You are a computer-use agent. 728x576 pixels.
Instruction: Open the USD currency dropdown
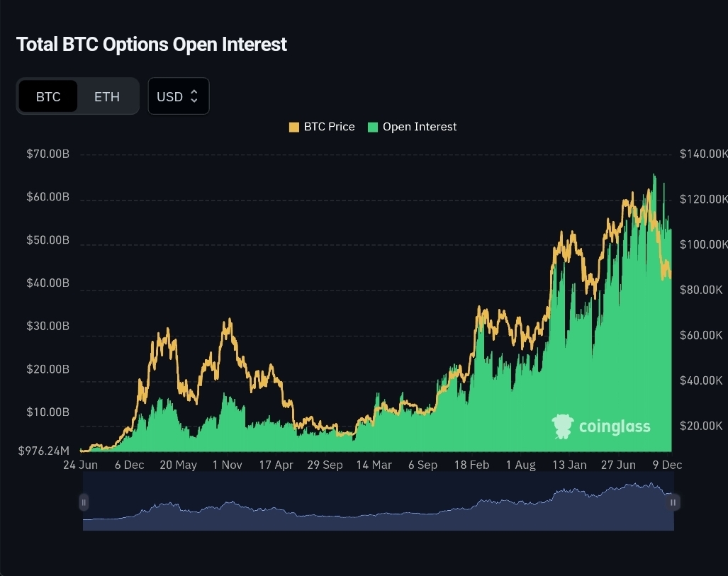179,96
